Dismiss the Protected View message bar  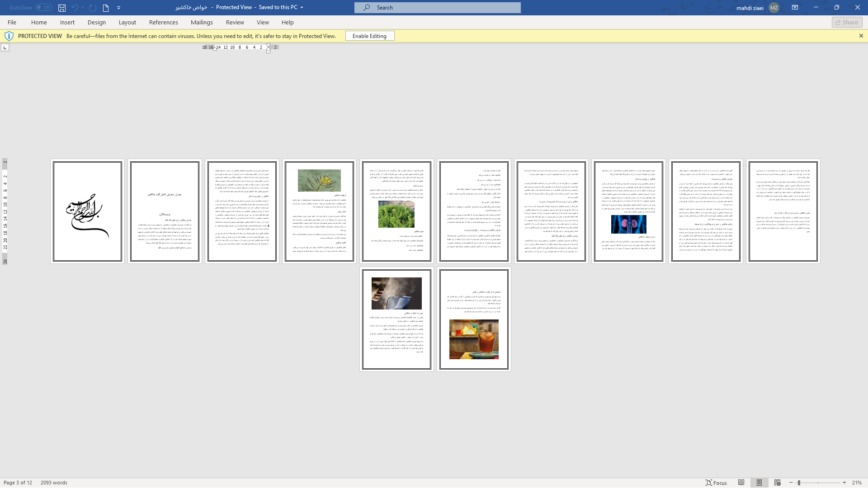(x=861, y=36)
